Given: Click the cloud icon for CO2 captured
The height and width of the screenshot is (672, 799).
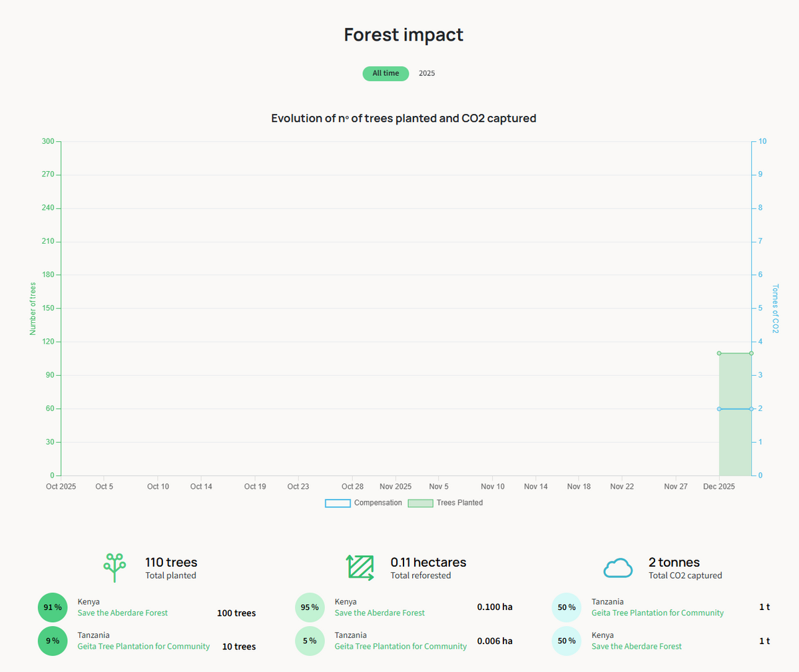Looking at the screenshot, I should tap(618, 568).
